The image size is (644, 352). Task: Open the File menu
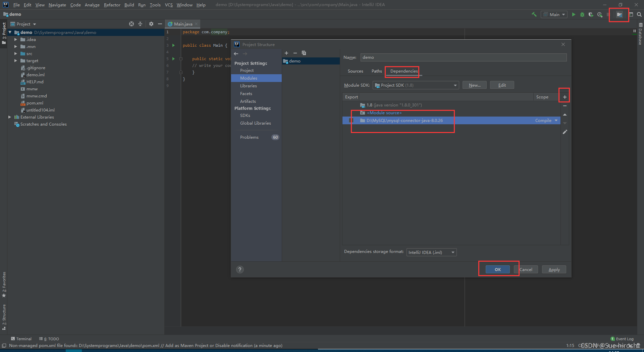tap(16, 5)
